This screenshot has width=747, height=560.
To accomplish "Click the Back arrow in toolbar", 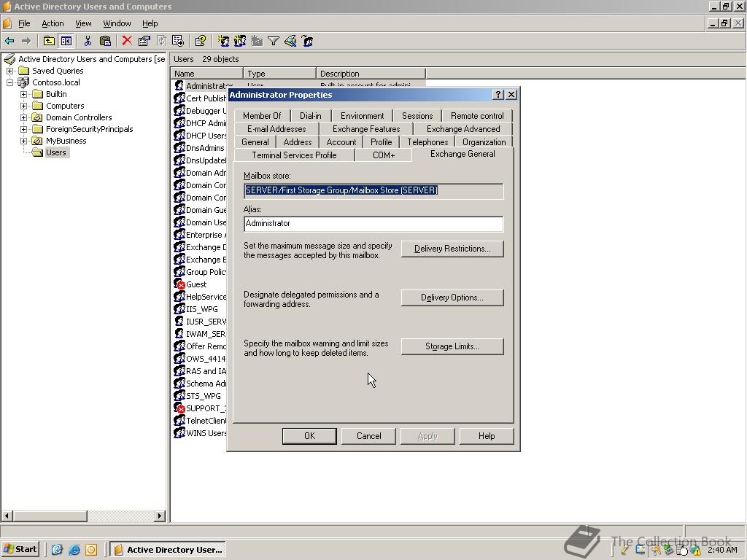I will tap(9, 41).
